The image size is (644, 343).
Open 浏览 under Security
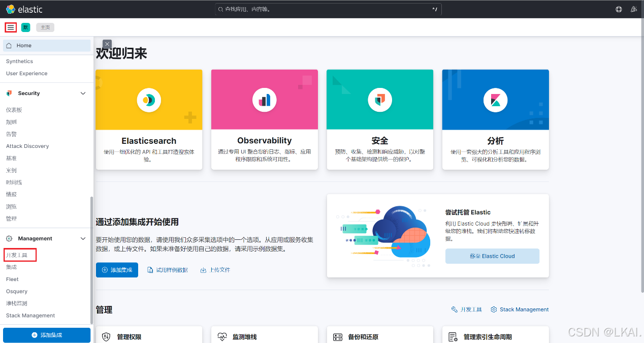[11, 207]
